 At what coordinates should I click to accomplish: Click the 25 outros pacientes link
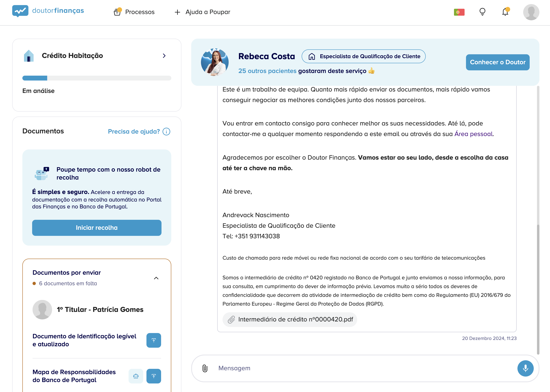pyautogui.click(x=267, y=71)
